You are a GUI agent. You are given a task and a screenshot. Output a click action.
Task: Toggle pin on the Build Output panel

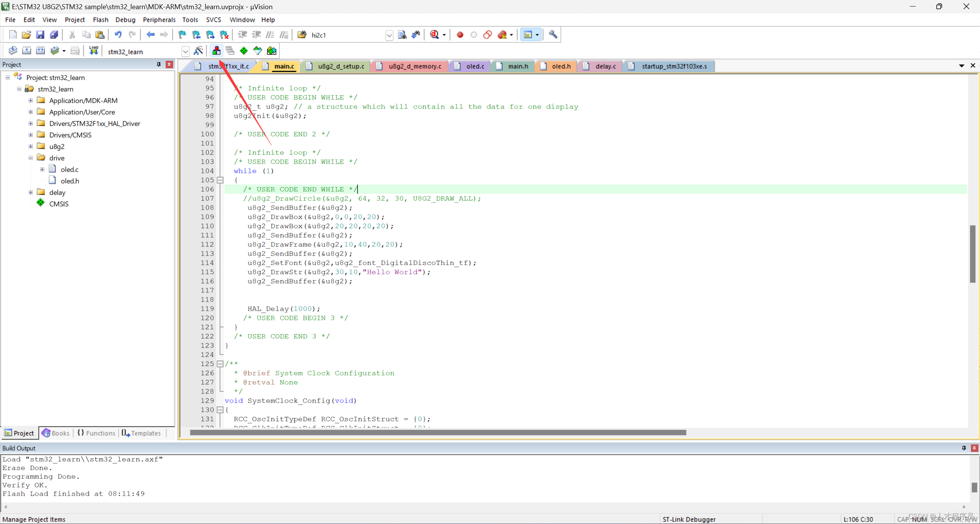[x=964, y=448]
